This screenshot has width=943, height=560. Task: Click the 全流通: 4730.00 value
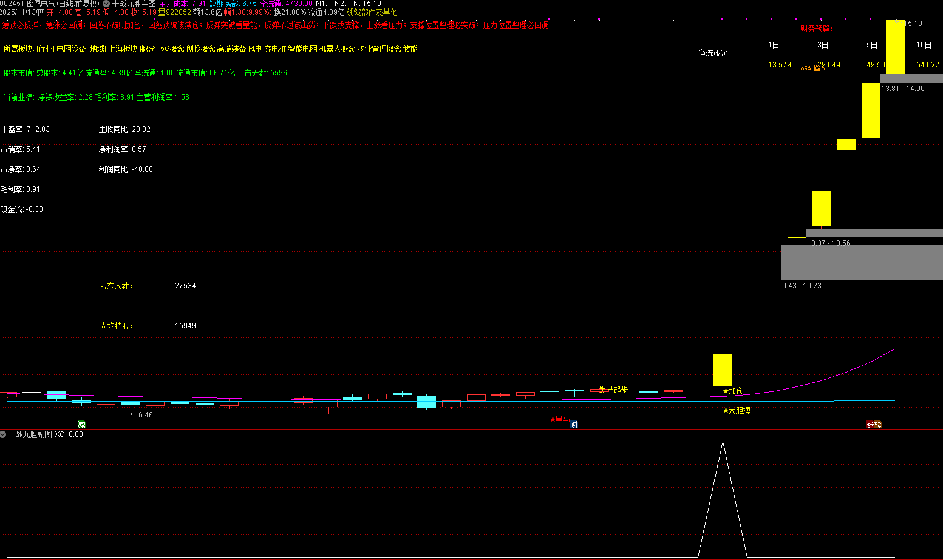tap(287, 4)
